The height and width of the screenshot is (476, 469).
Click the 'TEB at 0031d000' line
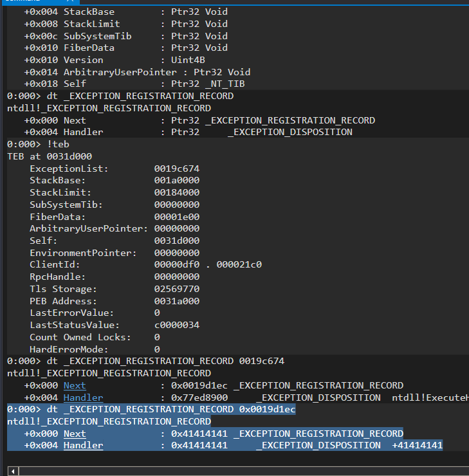tap(45, 156)
